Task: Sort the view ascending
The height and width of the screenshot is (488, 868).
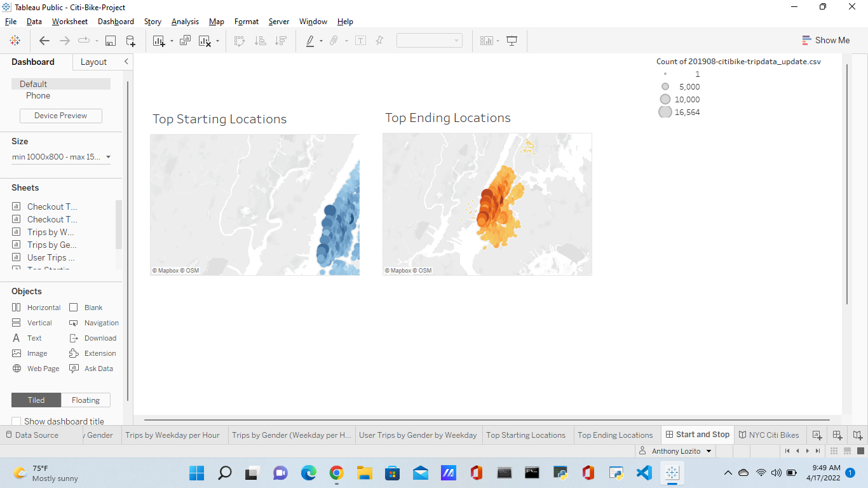Action: [x=260, y=40]
